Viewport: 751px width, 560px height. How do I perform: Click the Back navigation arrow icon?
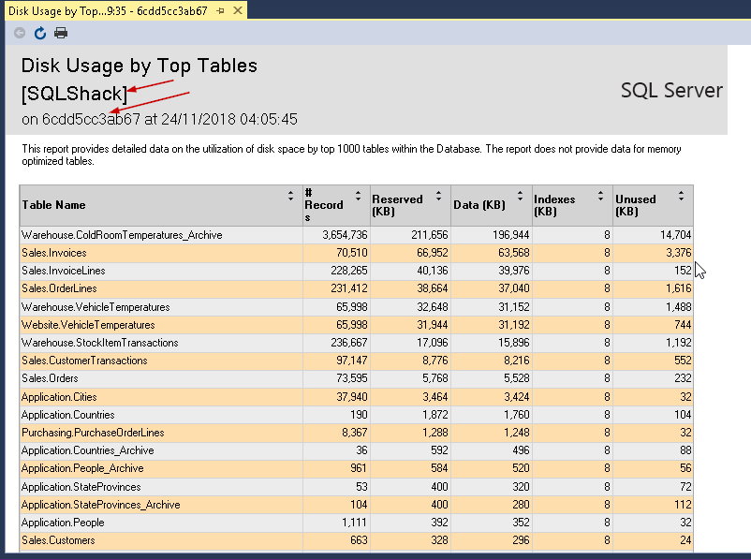pyautogui.click(x=20, y=33)
